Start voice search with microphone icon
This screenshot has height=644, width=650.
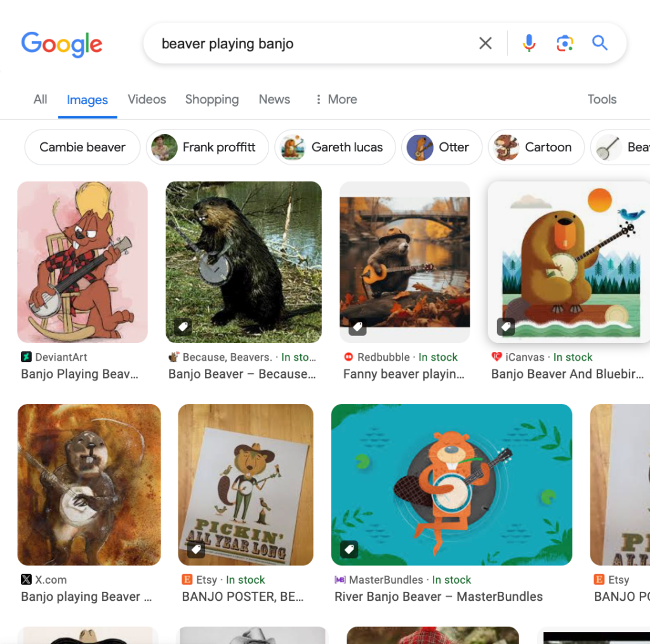click(x=529, y=43)
